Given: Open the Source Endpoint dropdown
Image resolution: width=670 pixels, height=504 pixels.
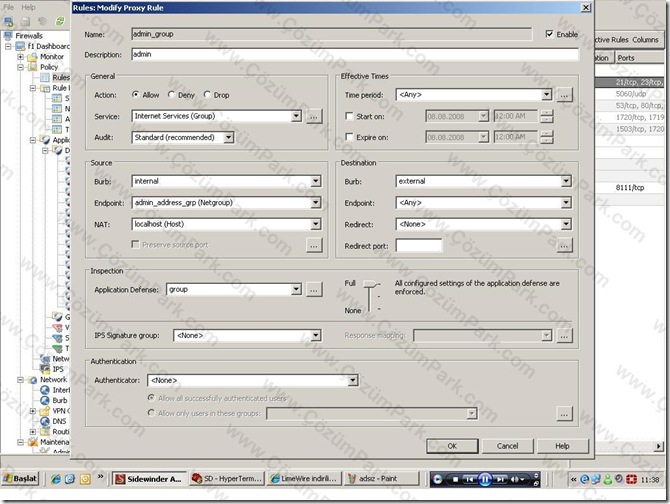Looking at the screenshot, I should click(x=315, y=202).
